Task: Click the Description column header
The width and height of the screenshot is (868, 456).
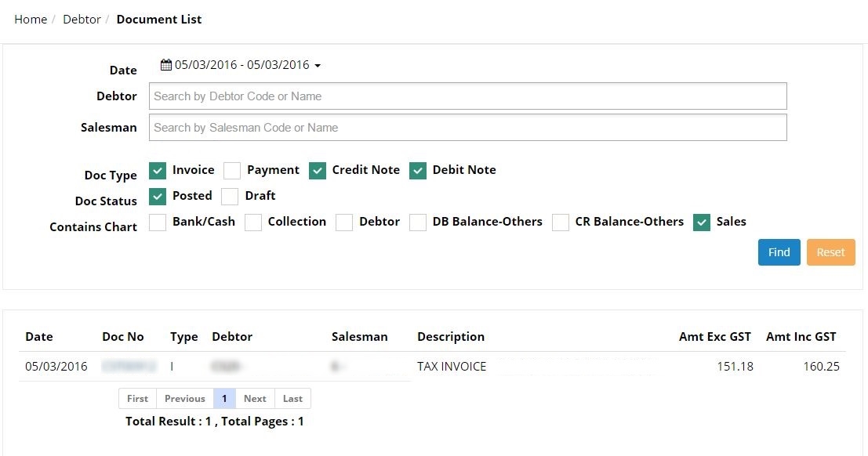Action: [451, 337]
